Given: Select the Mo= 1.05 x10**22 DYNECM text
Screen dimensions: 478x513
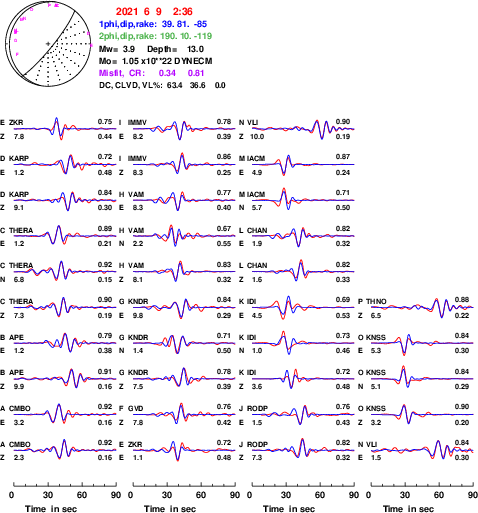Looking at the screenshot, I should pos(155,61).
